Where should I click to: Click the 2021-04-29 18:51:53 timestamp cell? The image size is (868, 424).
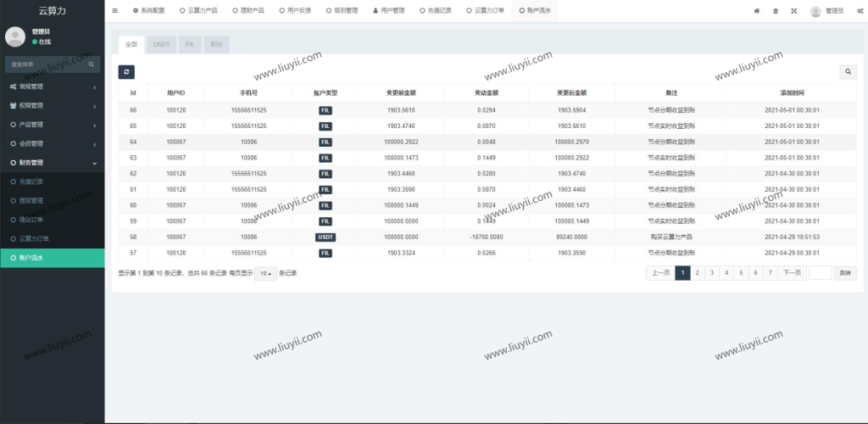(793, 237)
